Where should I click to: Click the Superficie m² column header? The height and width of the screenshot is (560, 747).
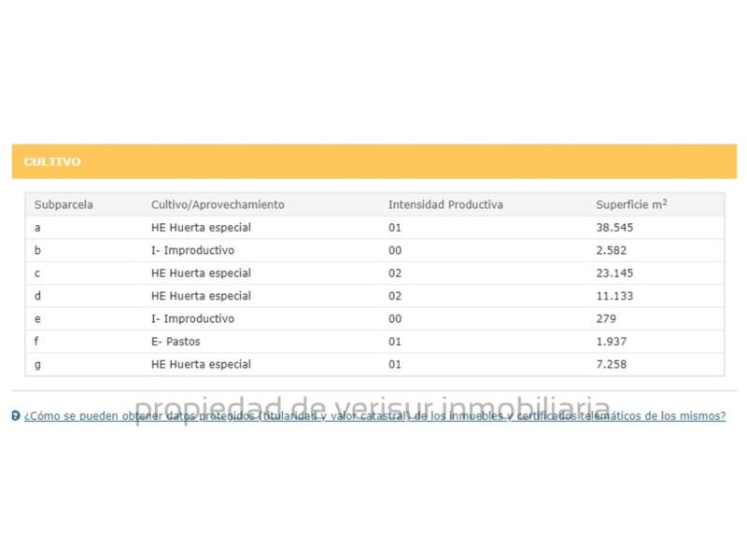(631, 204)
